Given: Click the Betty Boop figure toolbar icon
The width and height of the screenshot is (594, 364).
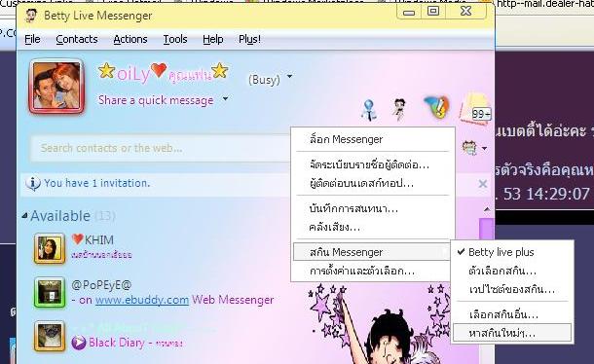Looking at the screenshot, I should pos(399,109).
